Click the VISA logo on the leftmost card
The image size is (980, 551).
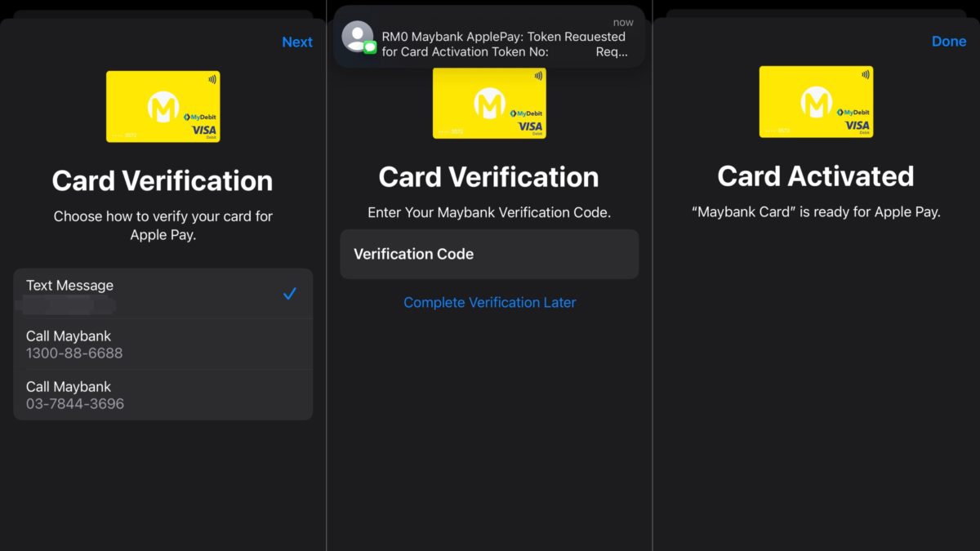click(x=204, y=130)
